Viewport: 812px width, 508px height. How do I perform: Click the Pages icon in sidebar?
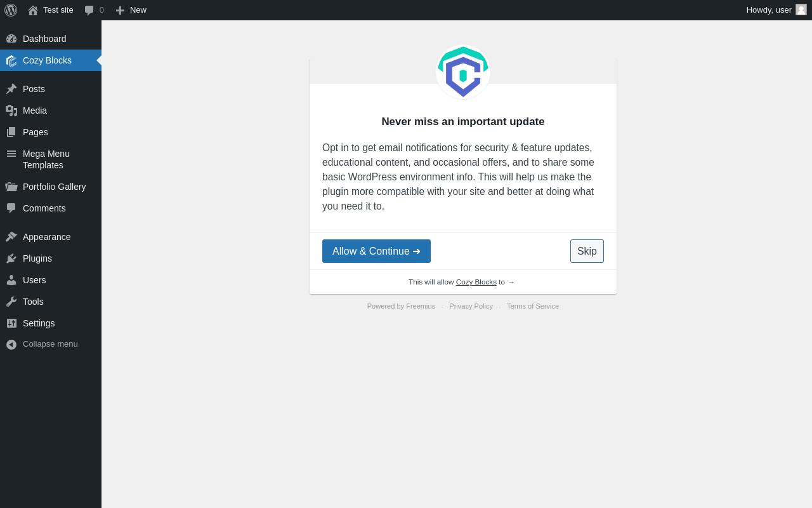pyautogui.click(x=11, y=132)
